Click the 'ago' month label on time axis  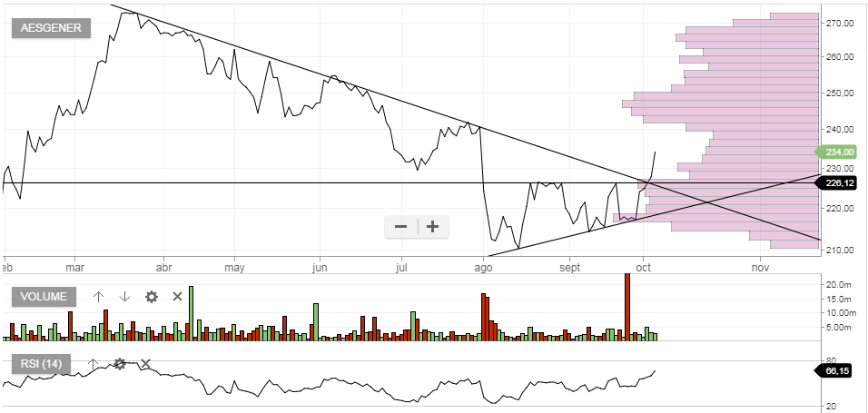tap(483, 268)
